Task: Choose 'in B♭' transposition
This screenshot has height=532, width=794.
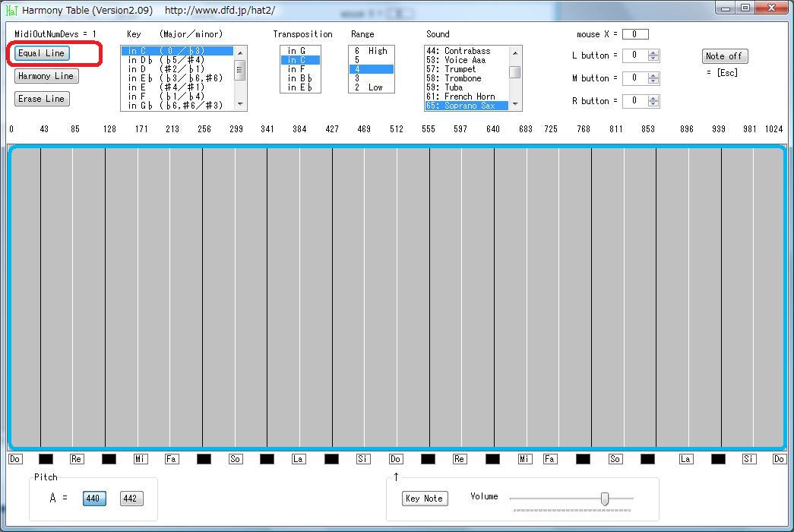Action: click(x=300, y=78)
